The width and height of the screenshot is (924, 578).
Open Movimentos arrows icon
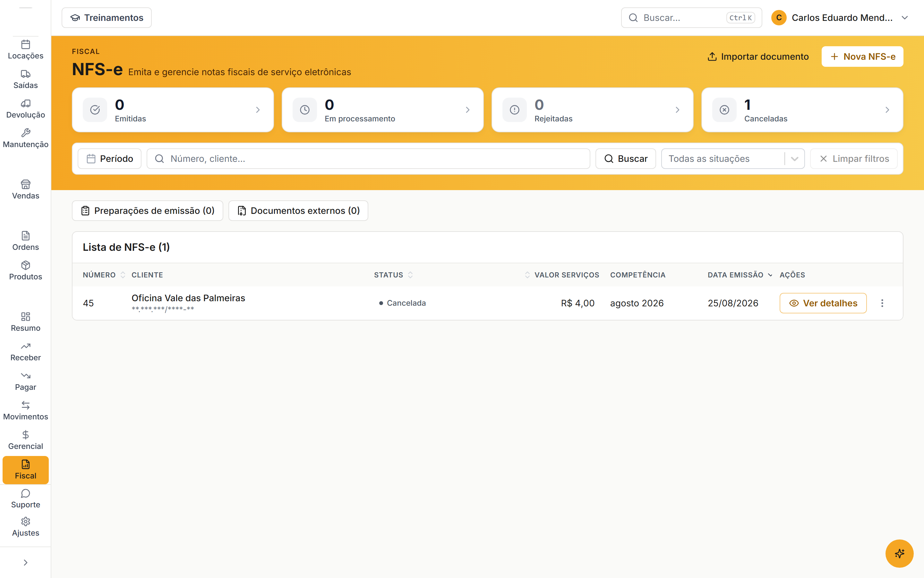[26, 405]
